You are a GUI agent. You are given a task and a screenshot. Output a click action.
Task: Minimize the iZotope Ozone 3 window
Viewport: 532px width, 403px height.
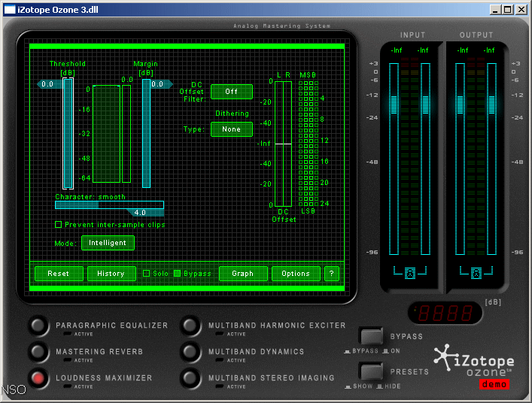pos(495,10)
